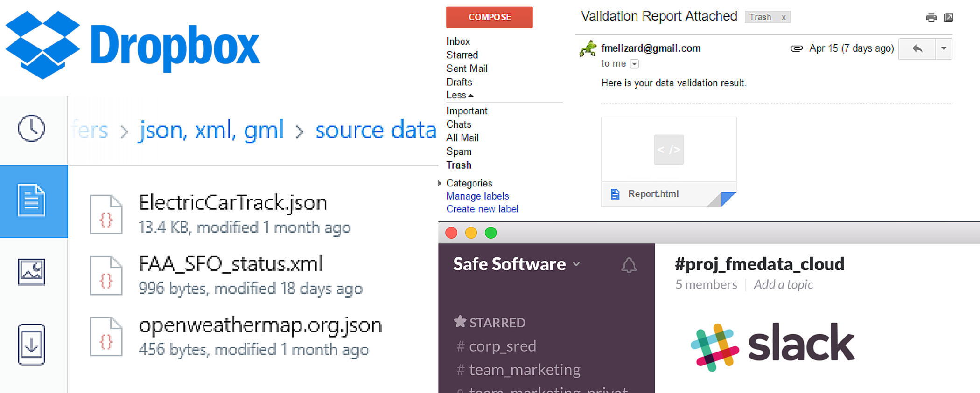Open Gmail Starred folder
The width and height of the screenshot is (980, 393).
[x=462, y=55]
